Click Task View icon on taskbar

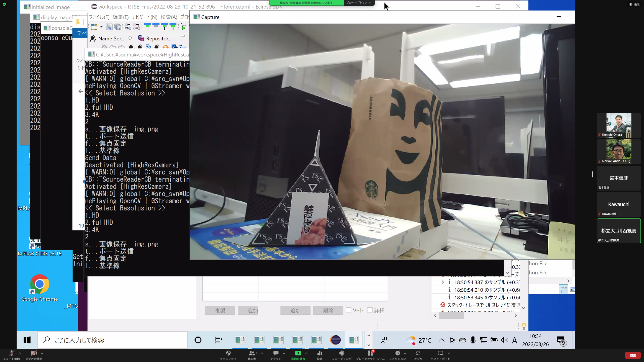coord(219,340)
